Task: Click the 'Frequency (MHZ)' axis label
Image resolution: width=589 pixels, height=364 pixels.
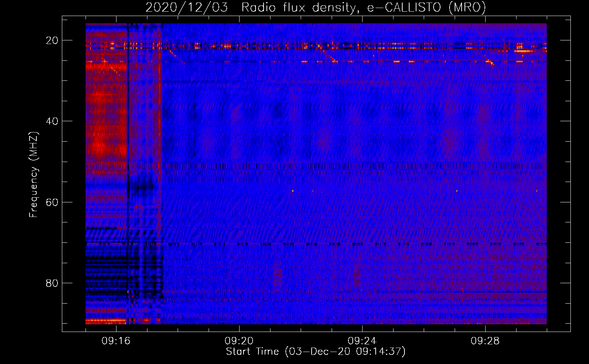Action: (x=33, y=175)
